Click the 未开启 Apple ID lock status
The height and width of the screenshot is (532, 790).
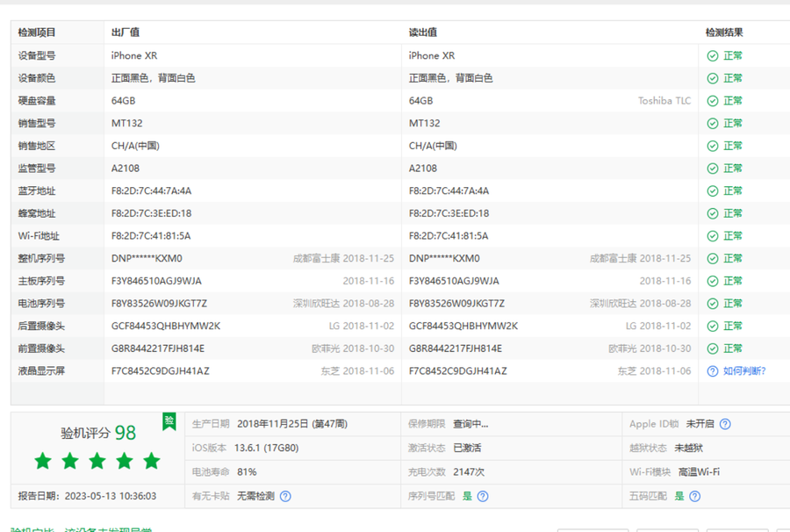[x=700, y=424]
